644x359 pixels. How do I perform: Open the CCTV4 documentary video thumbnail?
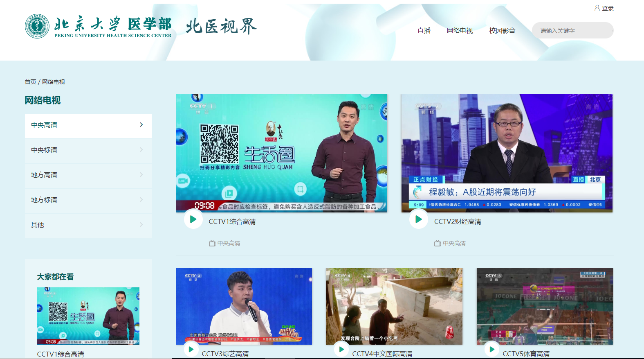click(394, 306)
